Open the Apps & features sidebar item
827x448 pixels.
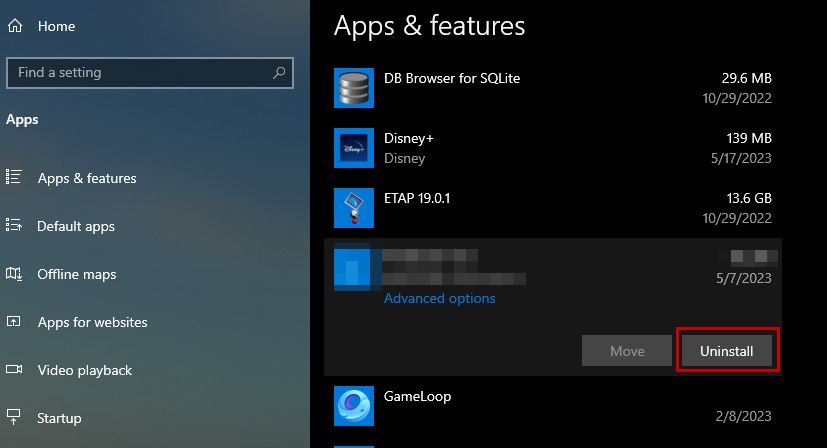coord(87,178)
